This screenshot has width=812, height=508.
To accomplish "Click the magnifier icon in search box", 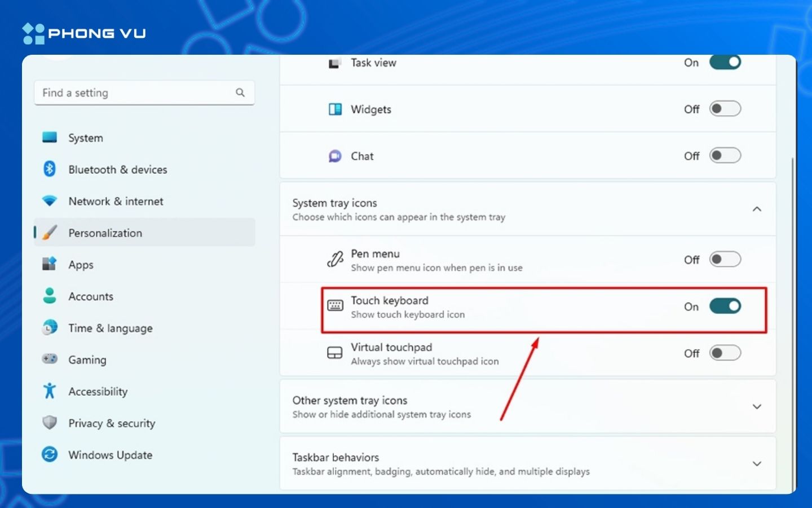I will coord(240,93).
